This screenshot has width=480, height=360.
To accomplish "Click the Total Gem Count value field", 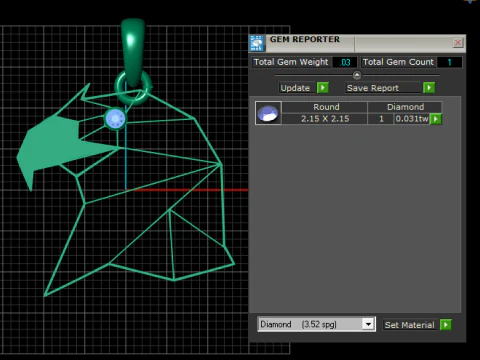I will [450, 62].
